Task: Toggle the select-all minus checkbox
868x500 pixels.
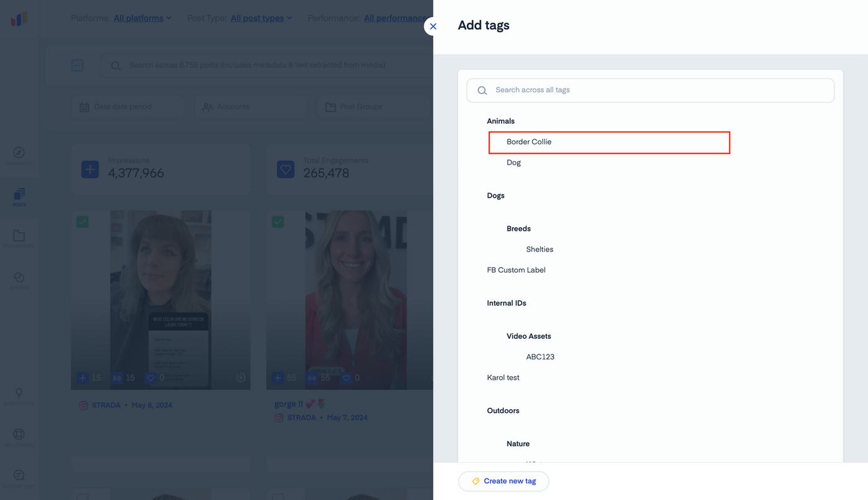Action: [77, 65]
